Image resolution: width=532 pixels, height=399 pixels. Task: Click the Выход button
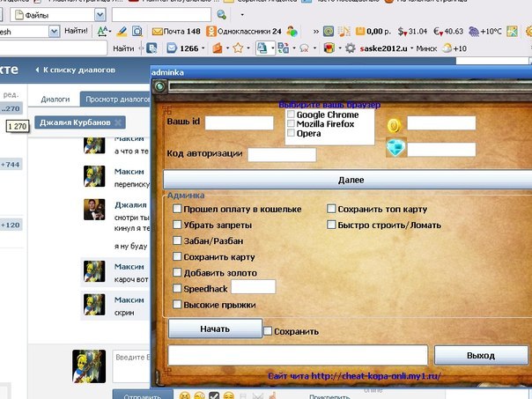pos(481,356)
